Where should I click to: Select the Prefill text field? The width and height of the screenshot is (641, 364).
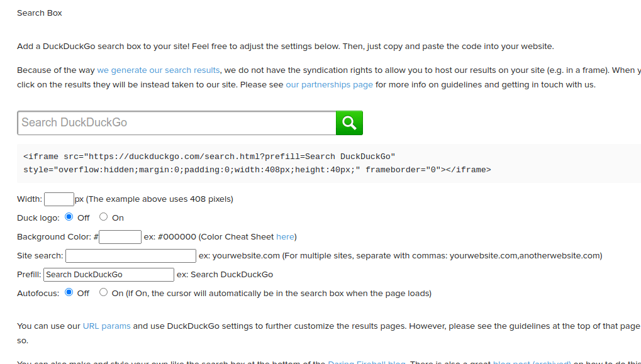[x=108, y=274]
